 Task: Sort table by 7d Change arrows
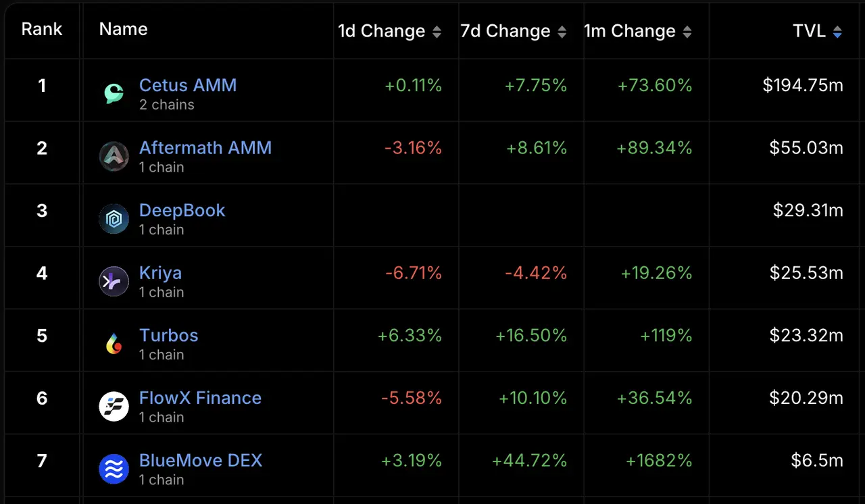(562, 32)
